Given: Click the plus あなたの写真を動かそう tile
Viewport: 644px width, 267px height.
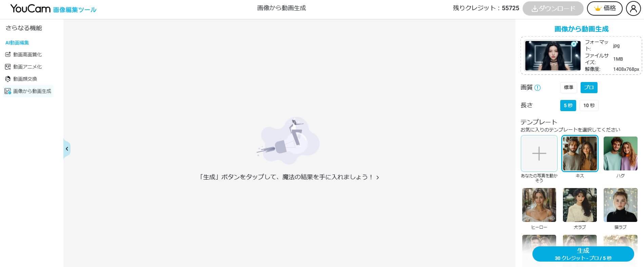Looking at the screenshot, I should (x=539, y=153).
